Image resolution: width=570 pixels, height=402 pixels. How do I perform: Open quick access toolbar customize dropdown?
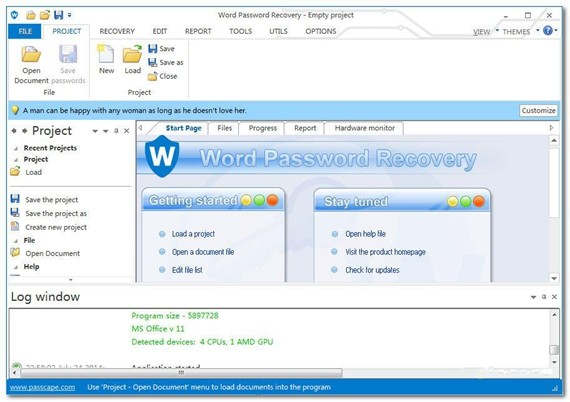pyautogui.click(x=69, y=15)
